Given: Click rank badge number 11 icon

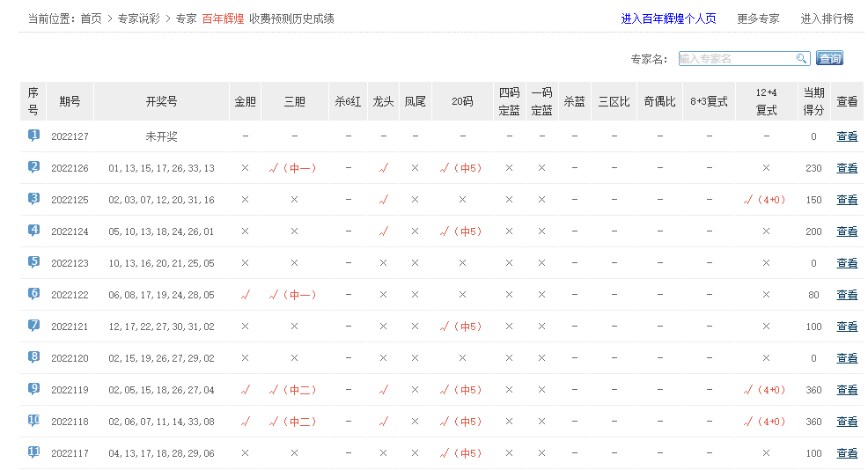Looking at the screenshot, I should 33,452.
